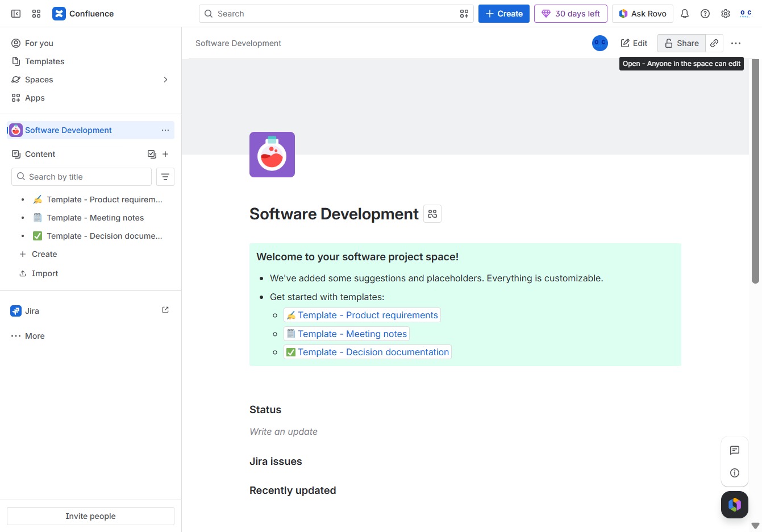Open the help question mark icon
The image size is (762, 532).
(x=705, y=14)
